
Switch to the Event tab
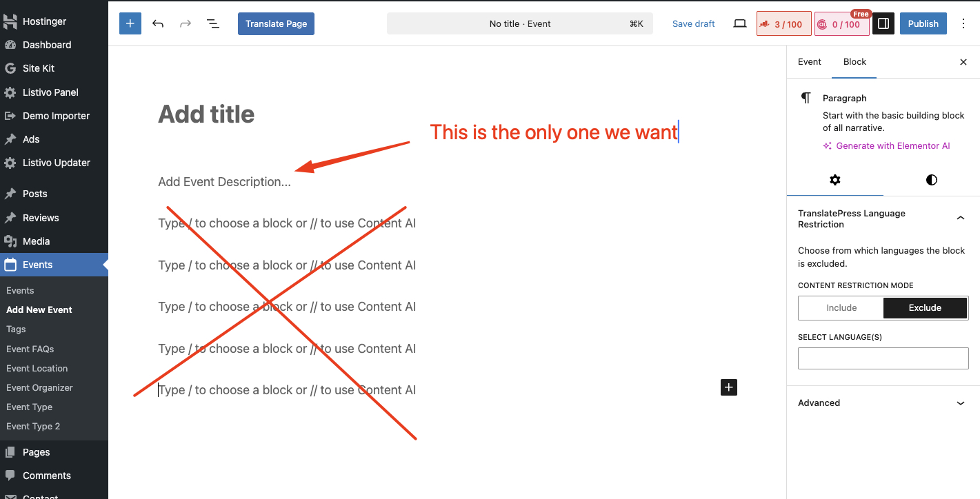click(809, 62)
